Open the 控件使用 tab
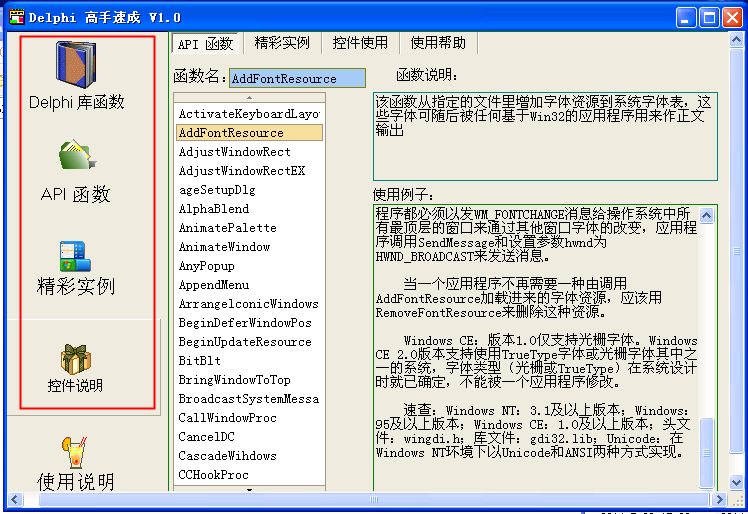This screenshot has height=514, width=748. 360,43
